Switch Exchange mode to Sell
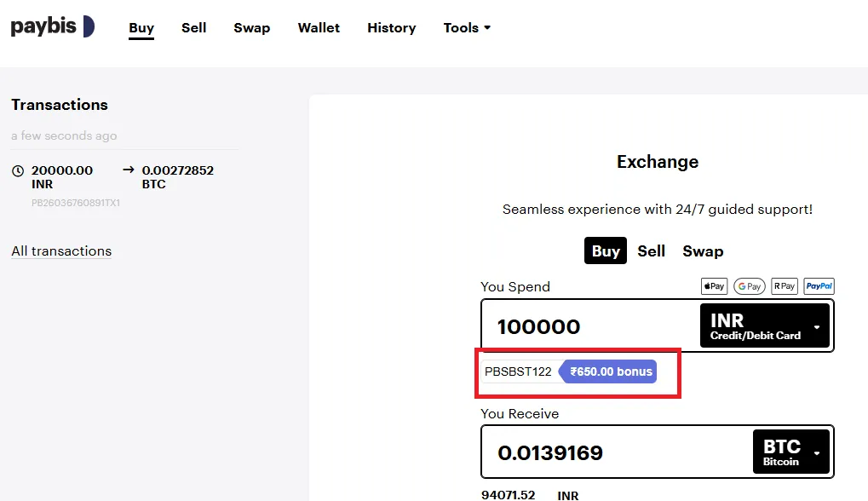This screenshot has height=501, width=868. [x=651, y=251]
